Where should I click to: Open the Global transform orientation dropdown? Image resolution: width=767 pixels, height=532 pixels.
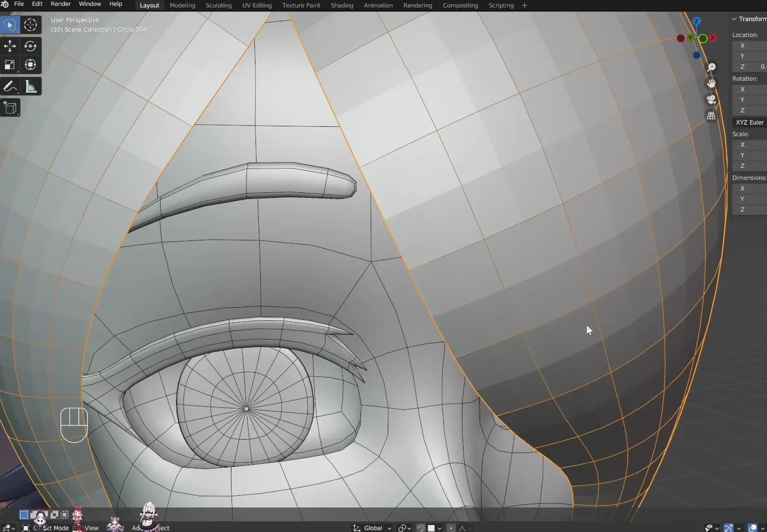[x=373, y=528]
